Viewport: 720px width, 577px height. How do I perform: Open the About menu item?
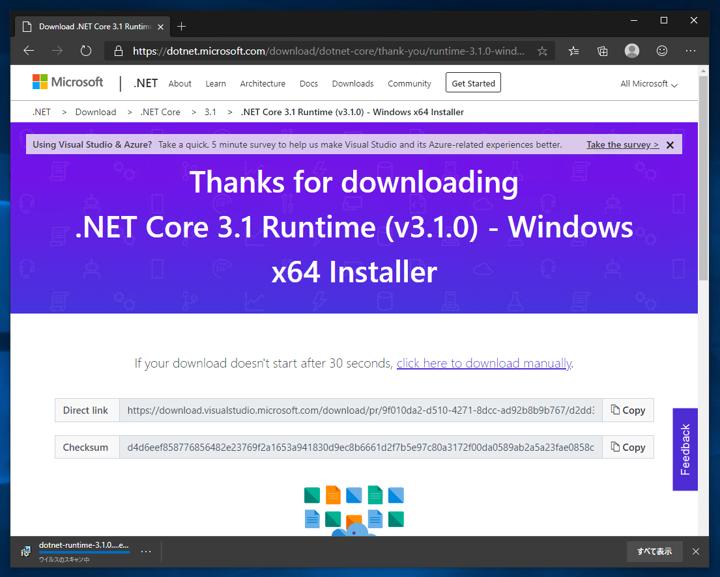click(x=180, y=84)
